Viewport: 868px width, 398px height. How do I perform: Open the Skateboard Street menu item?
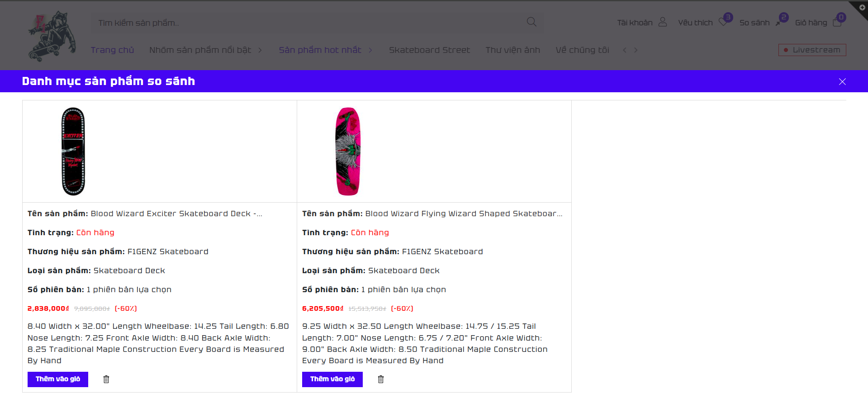pyautogui.click(x=429, y=50)
